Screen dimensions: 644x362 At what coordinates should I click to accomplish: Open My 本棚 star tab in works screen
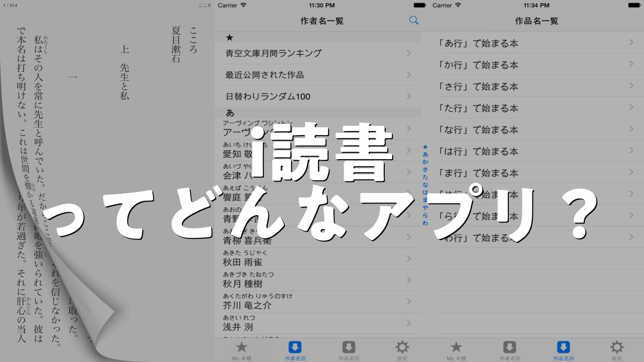pyautogui.click(x=456, y=351)
